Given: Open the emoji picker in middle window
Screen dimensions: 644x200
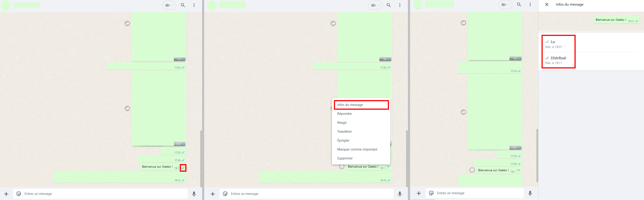Looking at the screenshot, I should click(225, 194).
